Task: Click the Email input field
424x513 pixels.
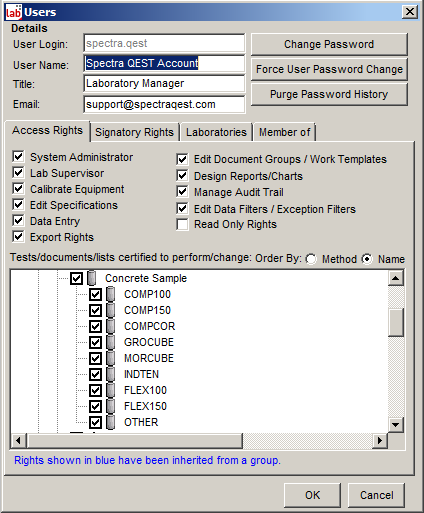Action: coord(164,104)
